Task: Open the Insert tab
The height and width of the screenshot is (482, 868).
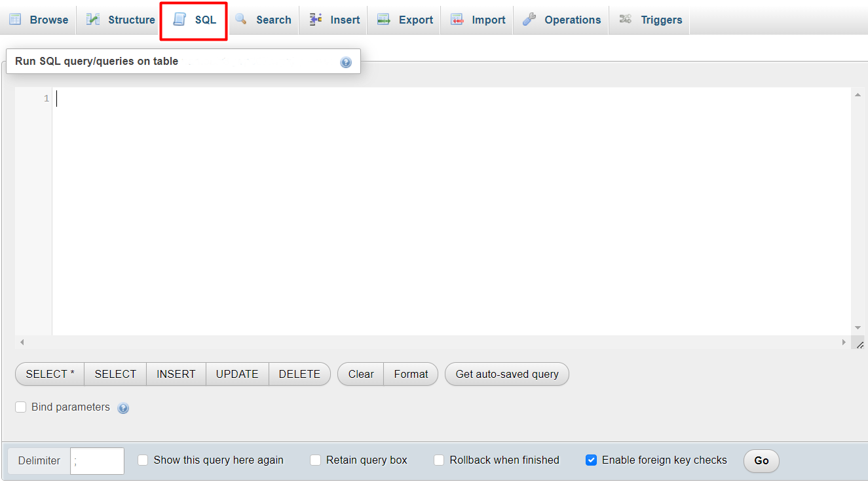Action: pos(335,20)
